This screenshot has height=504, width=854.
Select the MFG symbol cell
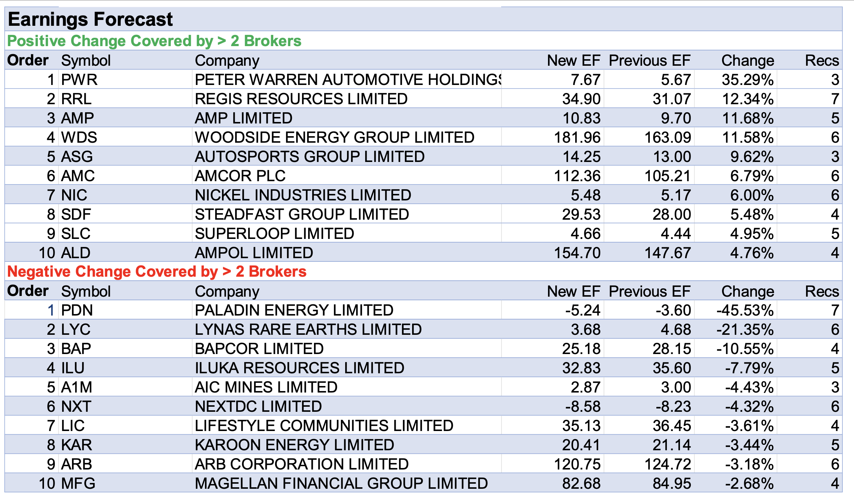pyautogui.click(x=78, y=483)
